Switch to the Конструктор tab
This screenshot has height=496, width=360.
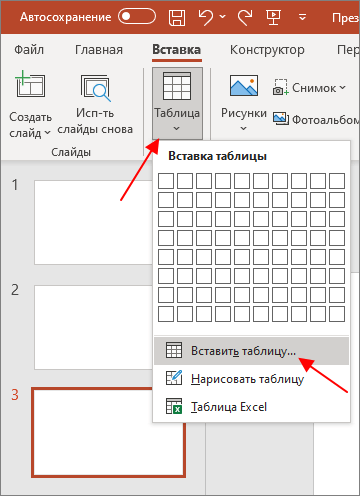coord(267,50)
